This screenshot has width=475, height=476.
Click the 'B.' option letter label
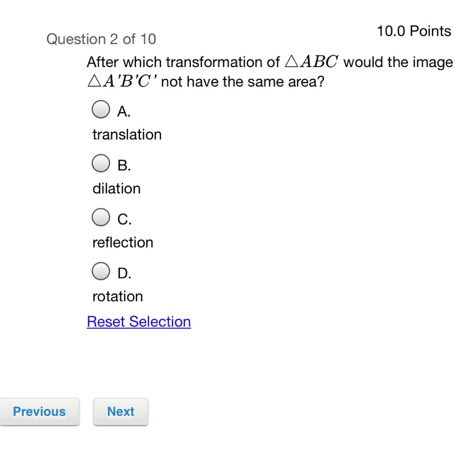(x=124, y=165)
